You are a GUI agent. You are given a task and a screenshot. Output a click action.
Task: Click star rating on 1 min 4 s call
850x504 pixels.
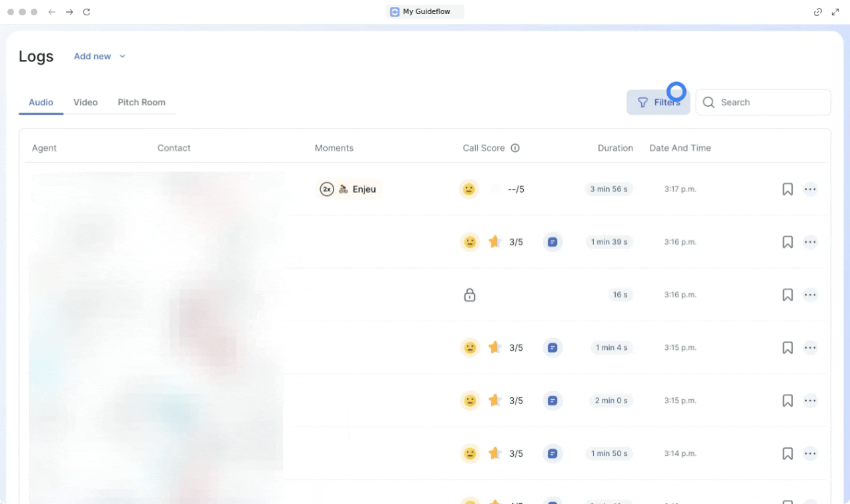[x=494, y=348]
